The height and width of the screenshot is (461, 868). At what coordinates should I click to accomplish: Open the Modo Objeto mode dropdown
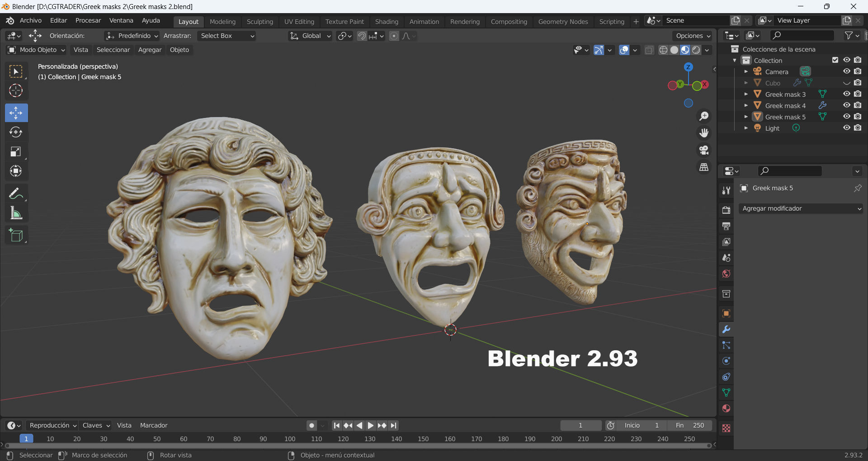click(x=37, y=50)
